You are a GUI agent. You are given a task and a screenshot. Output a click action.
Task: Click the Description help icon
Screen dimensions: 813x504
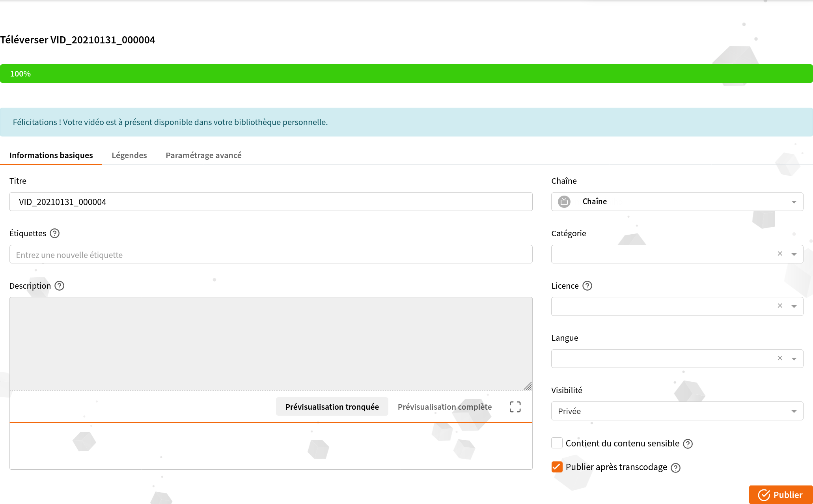pos(60,286)
